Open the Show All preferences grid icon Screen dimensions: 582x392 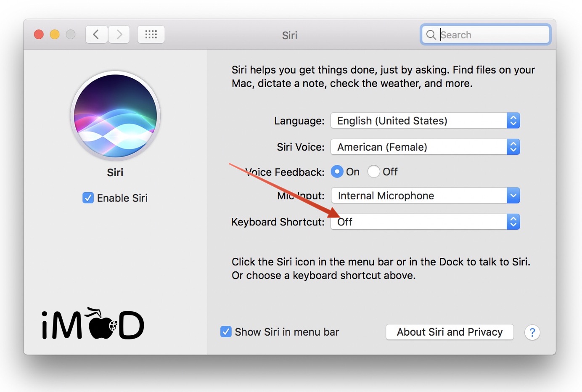pos(151,34)
